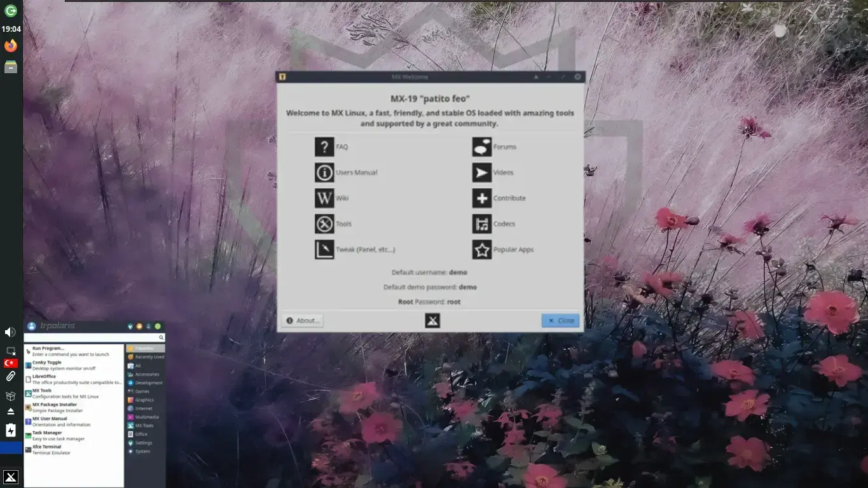
Task: Launch MX Package Installer from favorites
Action: coord(74,407)
